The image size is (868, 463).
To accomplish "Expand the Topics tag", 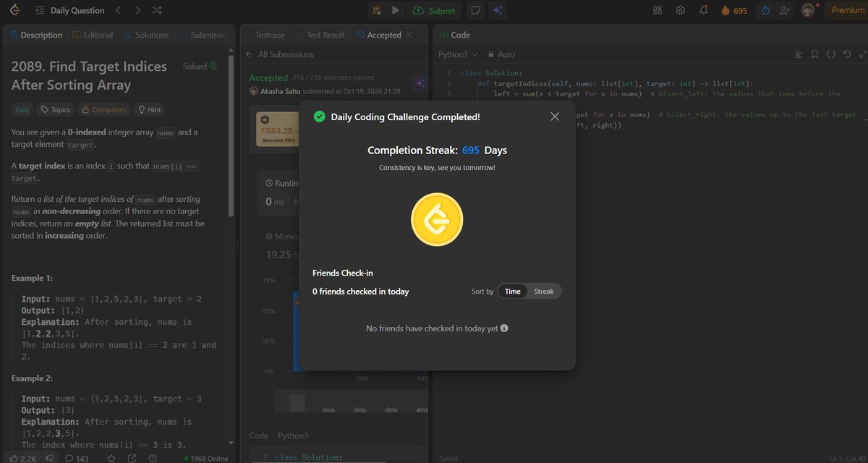I will coord(56,110).
